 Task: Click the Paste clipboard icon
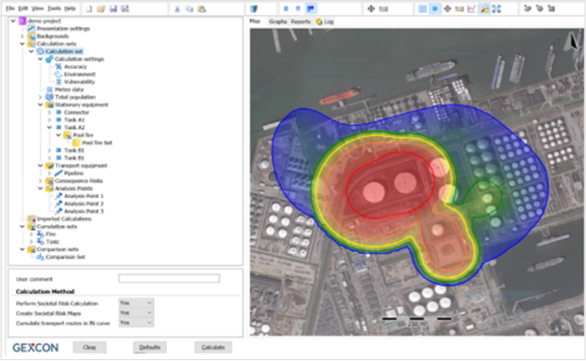(x=202, y=9)
